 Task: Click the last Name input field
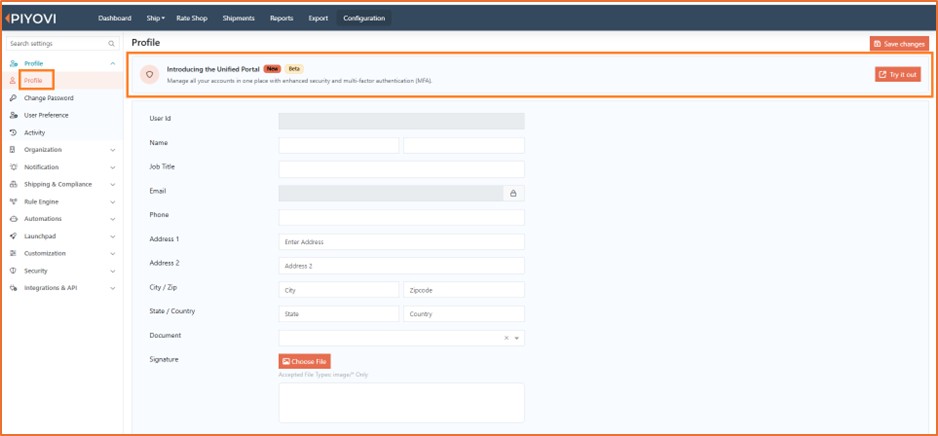tap(464, 145)
